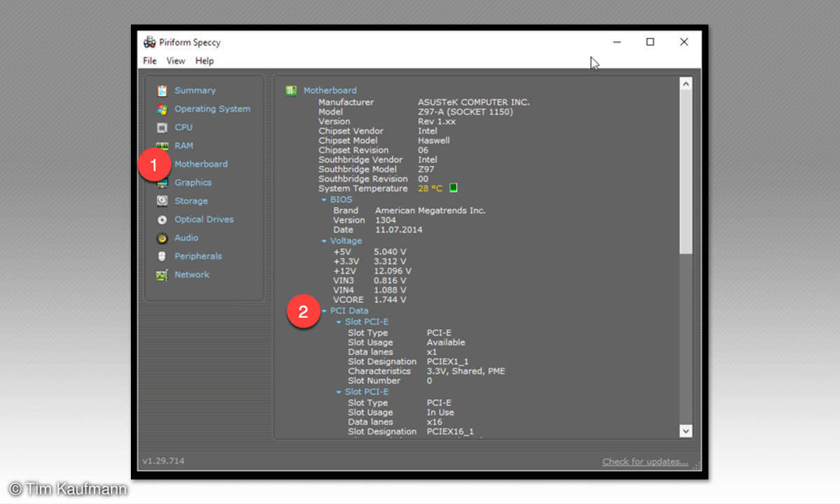Click the Chipset Model Haswell value
This screenshot has width=840, height=504.
(x=434, y=141)
